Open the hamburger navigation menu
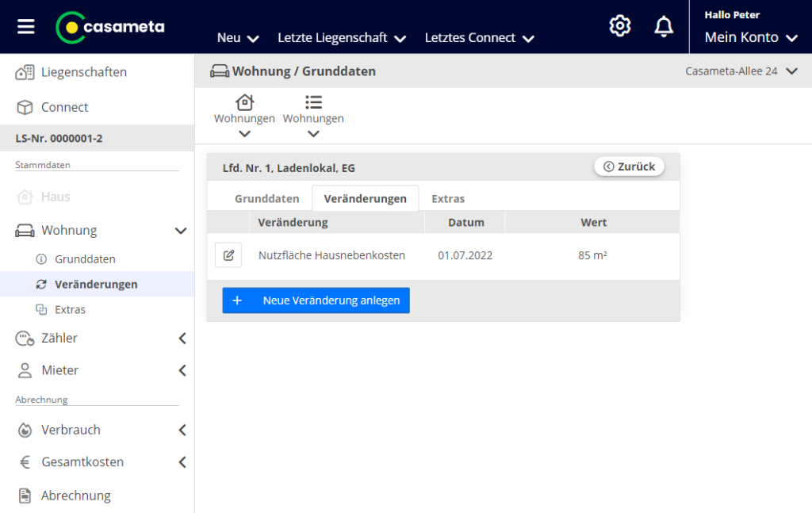812x513 pixels. tap(26, 26)
